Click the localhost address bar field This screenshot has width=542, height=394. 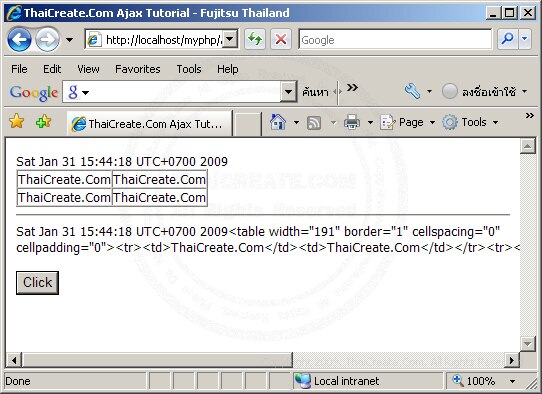(x=154, y=40)
